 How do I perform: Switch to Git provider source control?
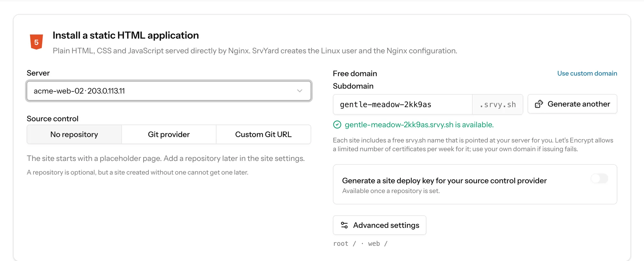[x=169, y=135]
